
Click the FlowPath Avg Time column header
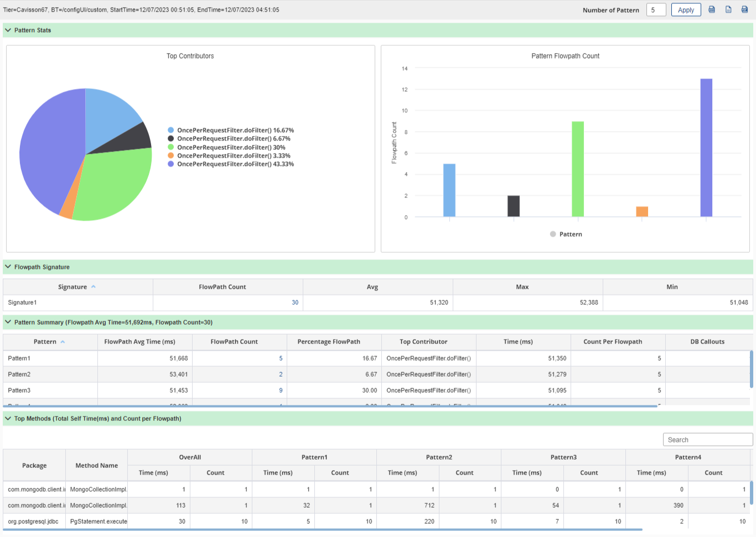click(x=139, y=342)
